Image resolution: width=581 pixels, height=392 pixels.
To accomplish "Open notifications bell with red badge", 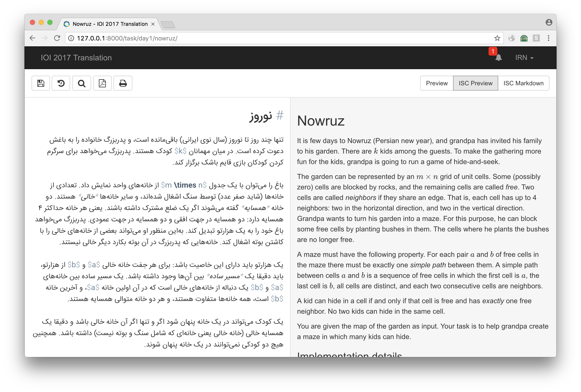I will pos(498,58).
